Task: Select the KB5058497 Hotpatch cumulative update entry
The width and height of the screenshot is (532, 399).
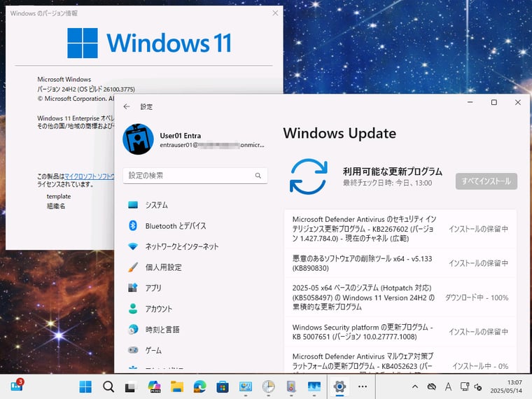Action: (x=400, y=297)
